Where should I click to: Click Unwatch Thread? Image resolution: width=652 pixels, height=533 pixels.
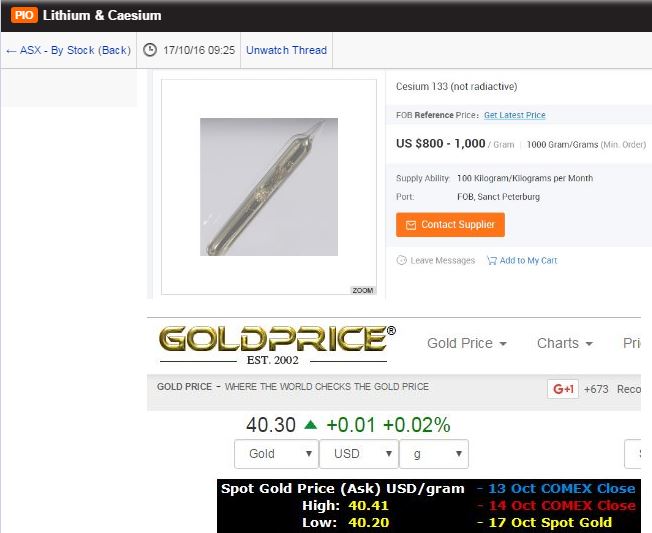coord(286,50)
